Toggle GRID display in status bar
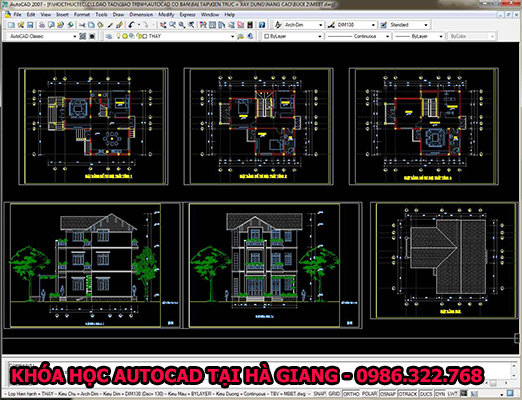This screenshot has height=400, width=522. [334, 394]
